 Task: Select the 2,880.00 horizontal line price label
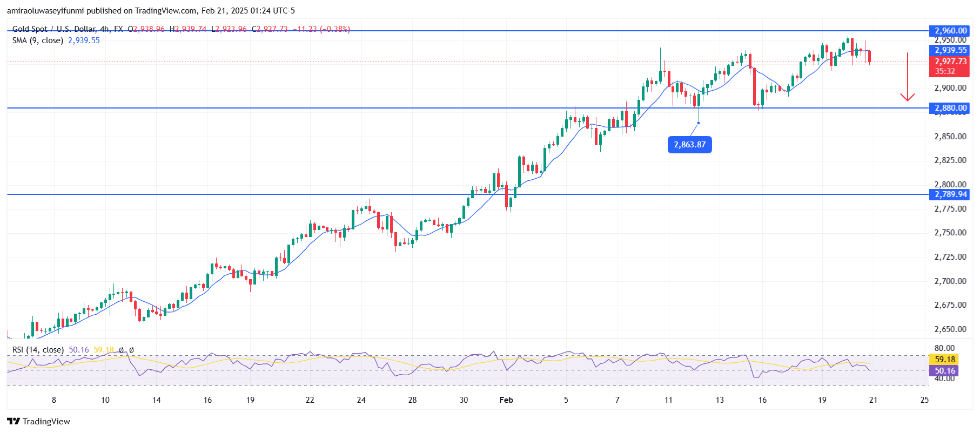[x=950, y=108]
